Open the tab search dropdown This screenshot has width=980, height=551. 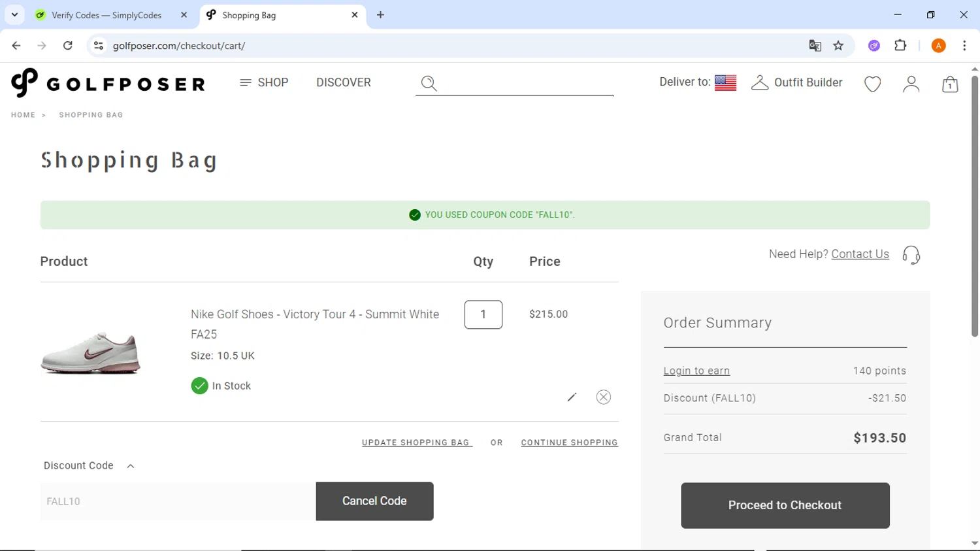tap(14, 14)
